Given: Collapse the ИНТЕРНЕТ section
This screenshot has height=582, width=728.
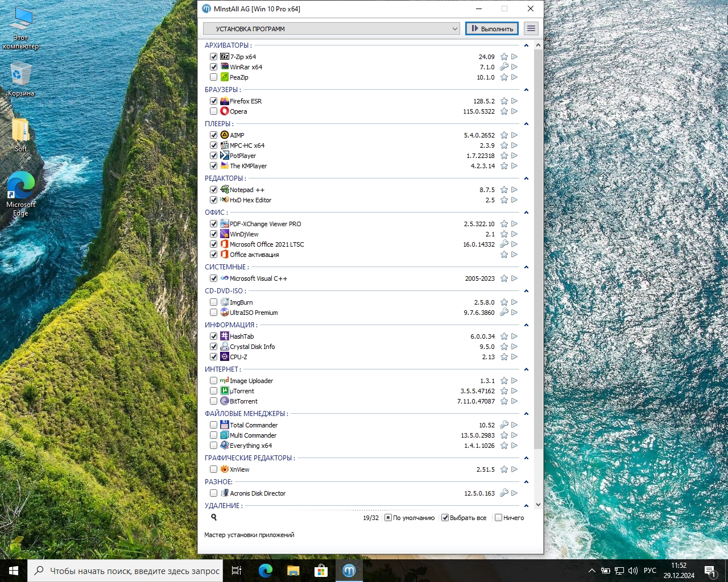Looking at the screenshot, I should [x=526, y=369].
